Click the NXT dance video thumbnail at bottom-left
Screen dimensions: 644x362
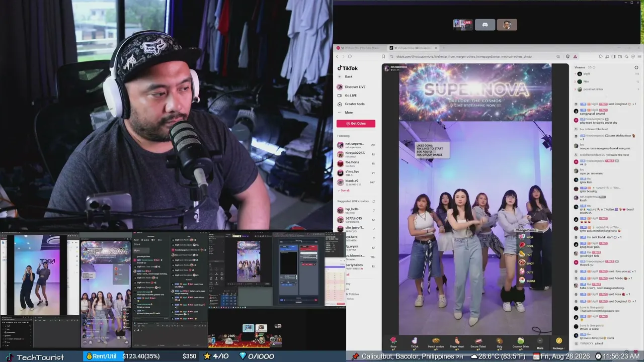[x=40, y=275]
